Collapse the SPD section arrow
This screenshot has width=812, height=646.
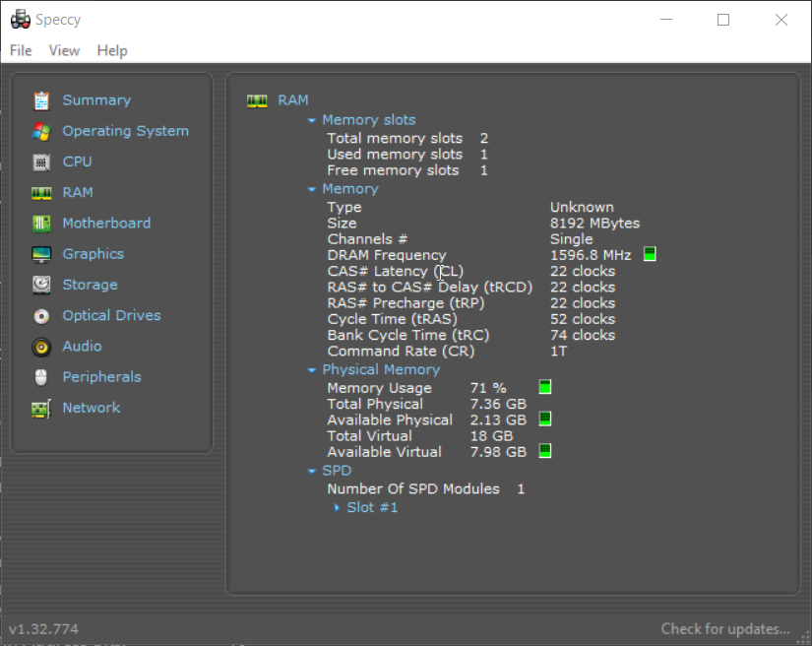[x=312, y=472]
